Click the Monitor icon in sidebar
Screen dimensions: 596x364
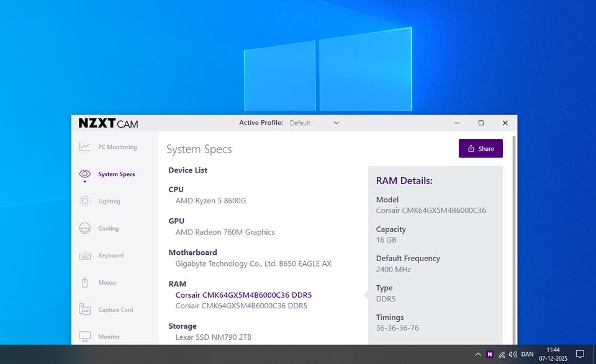click(x=85, y=336)
